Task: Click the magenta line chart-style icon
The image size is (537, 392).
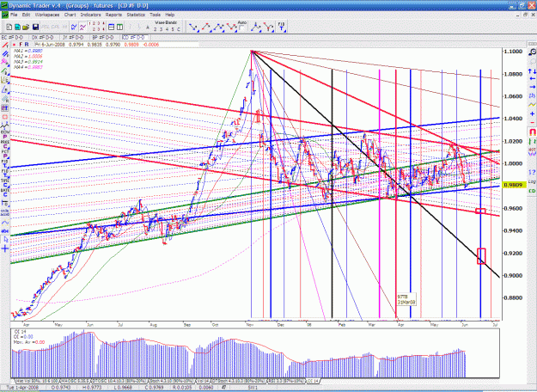Action: [82, 27]
